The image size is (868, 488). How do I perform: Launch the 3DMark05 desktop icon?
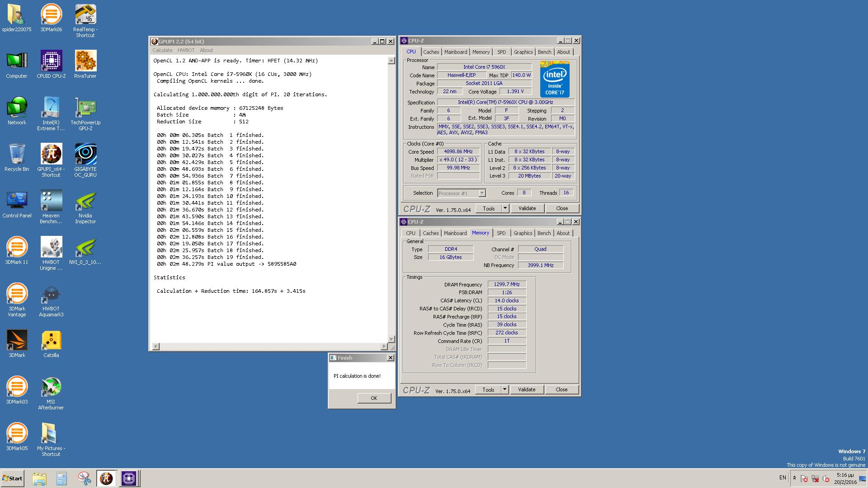click(17, 437)
